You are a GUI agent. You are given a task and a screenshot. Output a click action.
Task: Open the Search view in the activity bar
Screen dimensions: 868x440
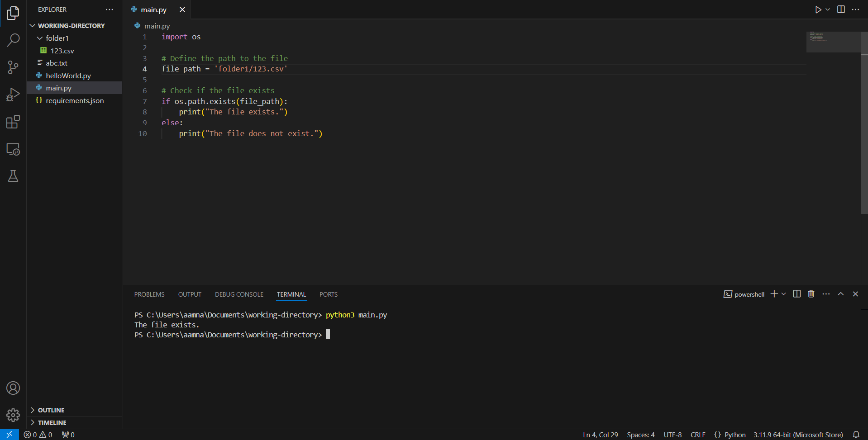point(13,40)
